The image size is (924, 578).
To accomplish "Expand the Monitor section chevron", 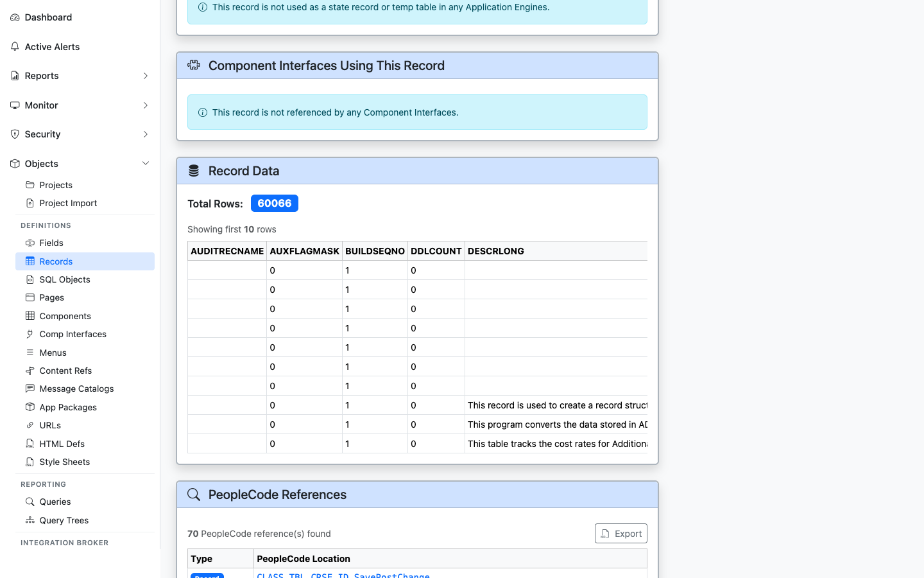I will click(x=146, y=105).
